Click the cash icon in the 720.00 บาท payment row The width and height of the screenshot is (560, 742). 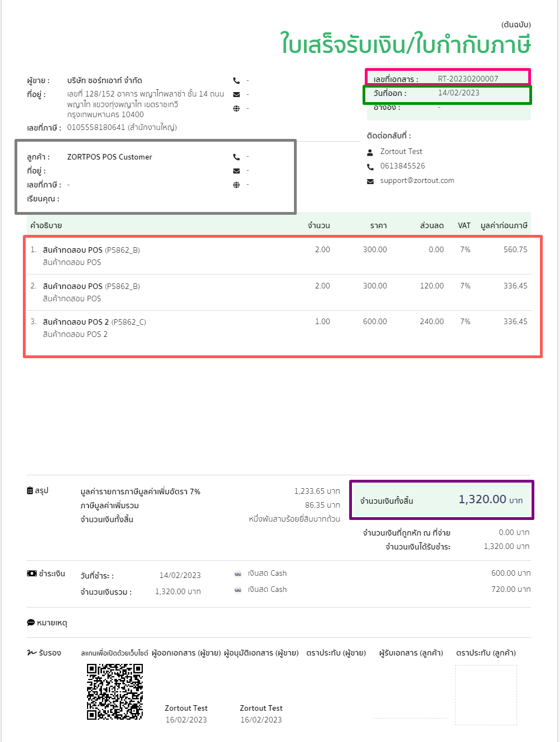coord(238,590)
